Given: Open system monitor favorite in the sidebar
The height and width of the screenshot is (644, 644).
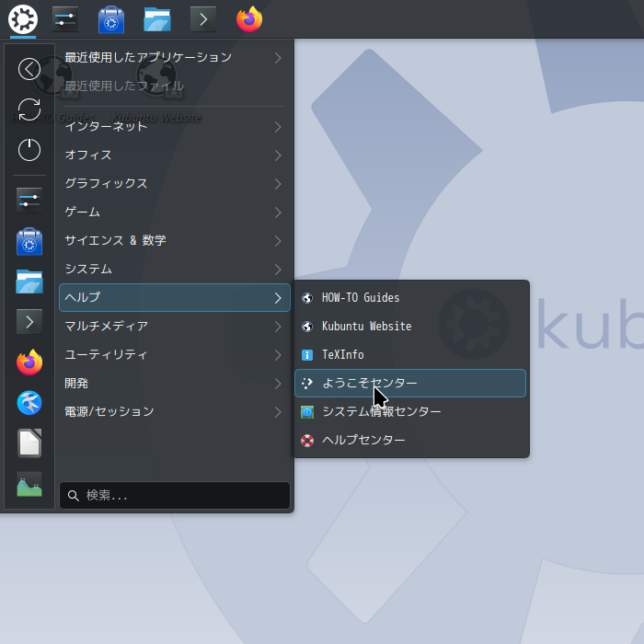Looking at the screenshot, I should 29,484.
